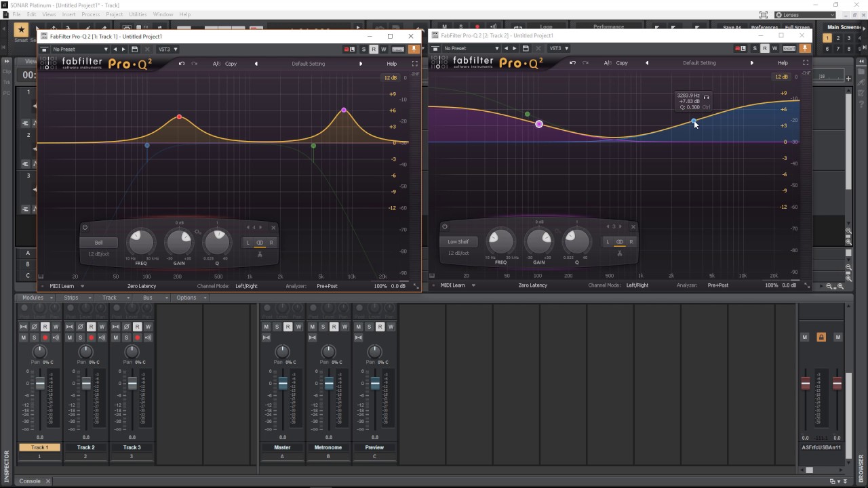
Task: Undo last change in Track 1 Pro-Q
Action: pos(181,64)
